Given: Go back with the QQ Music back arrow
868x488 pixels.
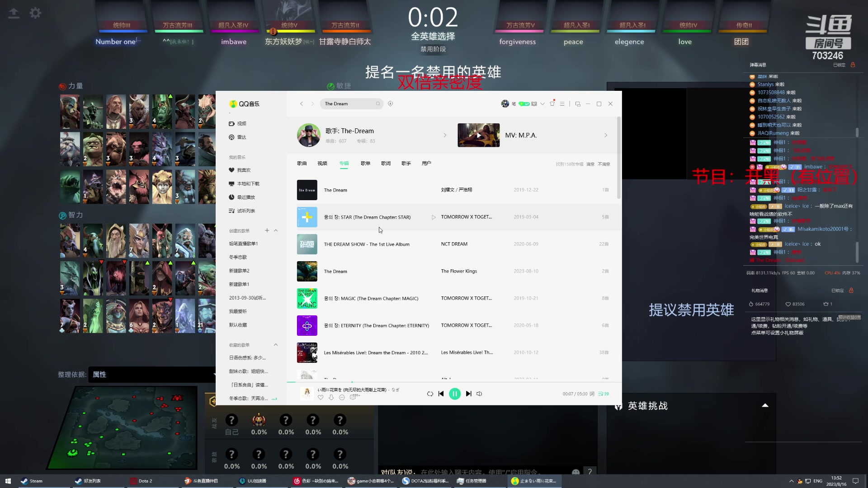Looking at the screenshot, I should [302, 103].
